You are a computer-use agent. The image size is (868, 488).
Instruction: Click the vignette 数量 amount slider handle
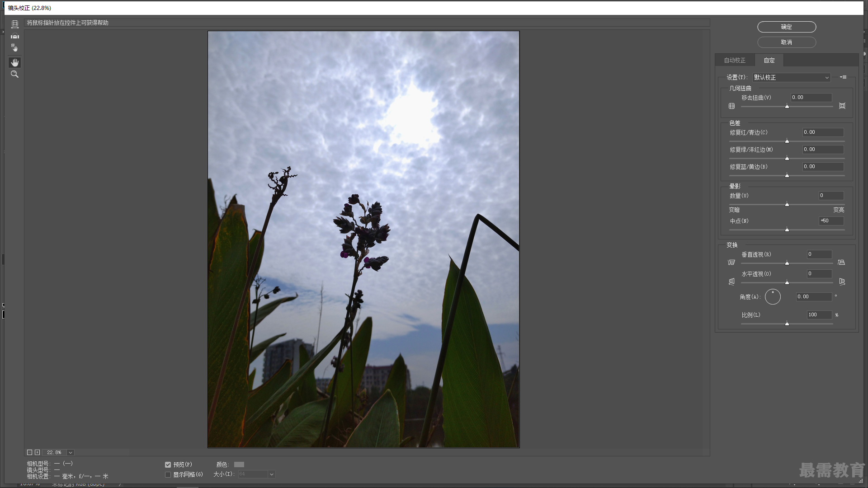coord(787,204)
